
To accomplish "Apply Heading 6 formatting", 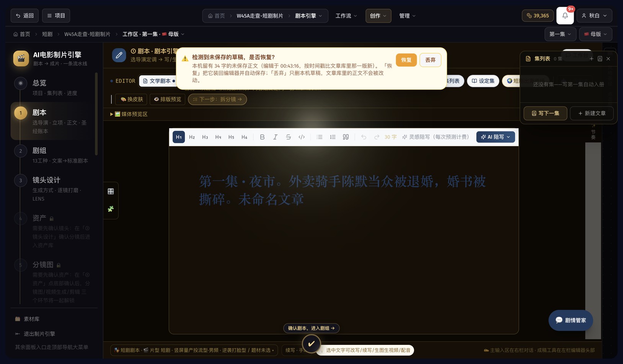I will pos(244,137).
